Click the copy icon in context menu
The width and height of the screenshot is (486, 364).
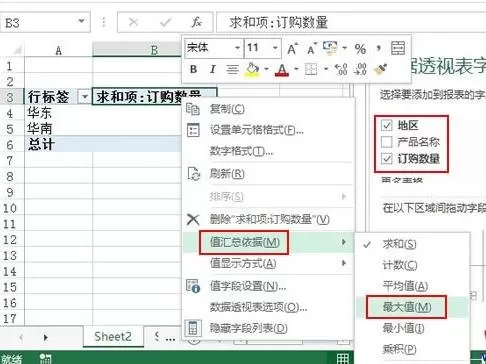[x=193, y=109]
